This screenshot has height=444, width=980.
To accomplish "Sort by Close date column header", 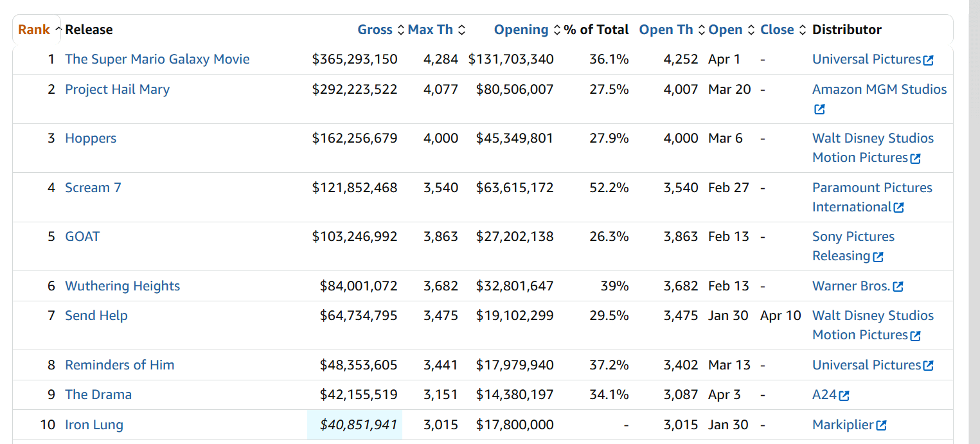I will tap(776, 30).
